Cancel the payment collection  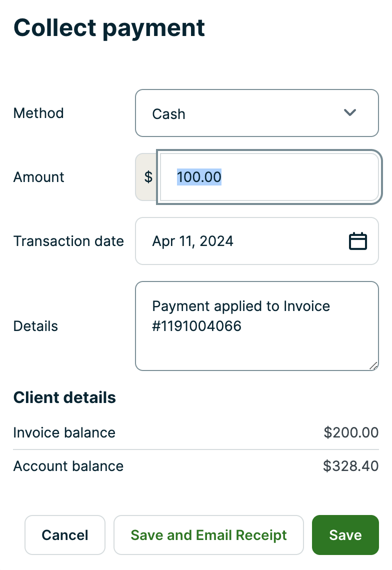click(65, 534)
